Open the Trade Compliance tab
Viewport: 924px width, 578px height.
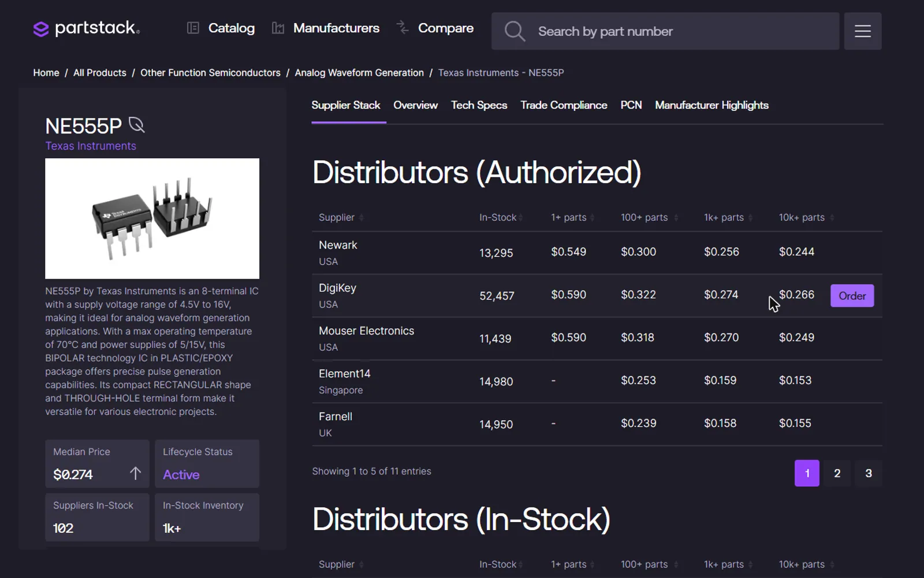(x=564, y=105)
